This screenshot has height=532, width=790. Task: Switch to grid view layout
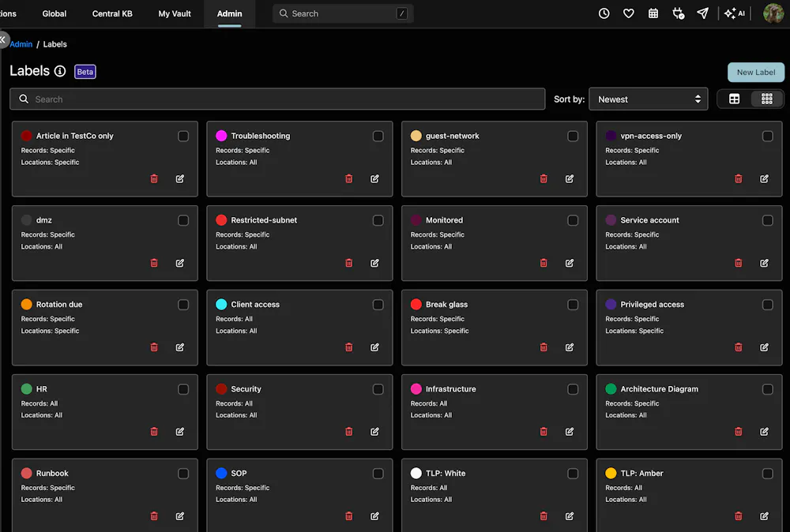766,99
